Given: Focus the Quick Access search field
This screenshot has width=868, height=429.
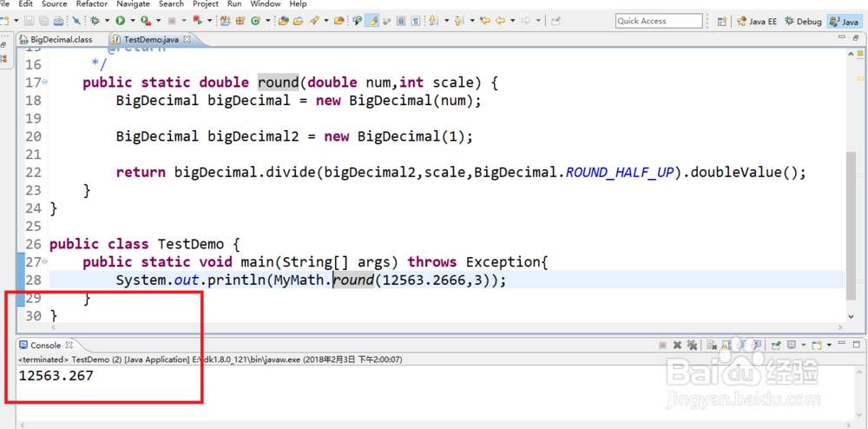Looking at the screenshot, I should click(x=659, y=21).
